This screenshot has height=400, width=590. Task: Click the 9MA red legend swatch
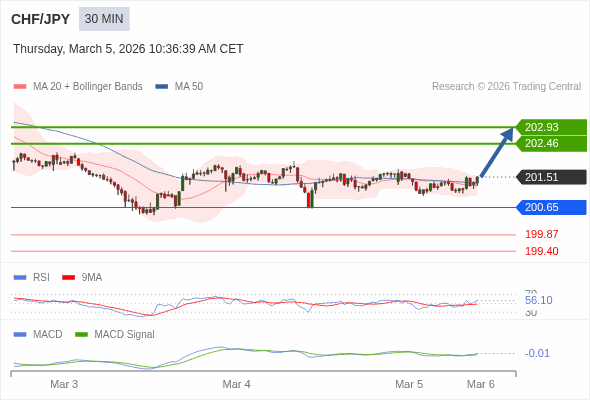click(x=68, y=278)
